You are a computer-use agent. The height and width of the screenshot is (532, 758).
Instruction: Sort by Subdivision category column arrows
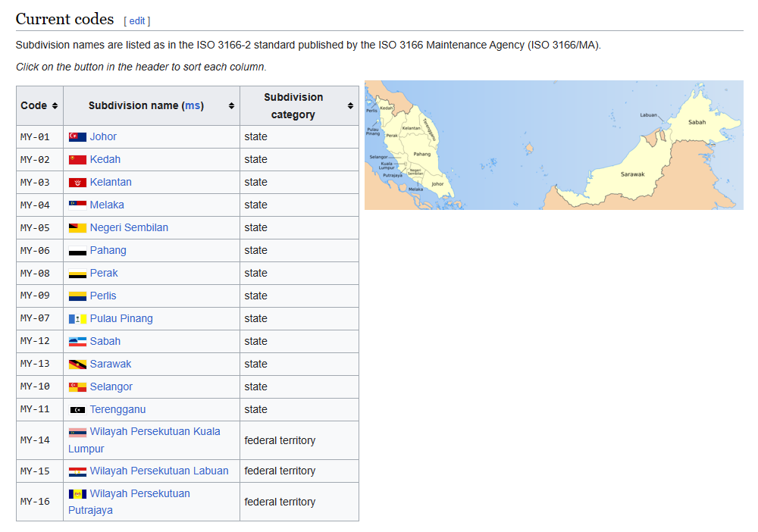[x=350, y=106]
